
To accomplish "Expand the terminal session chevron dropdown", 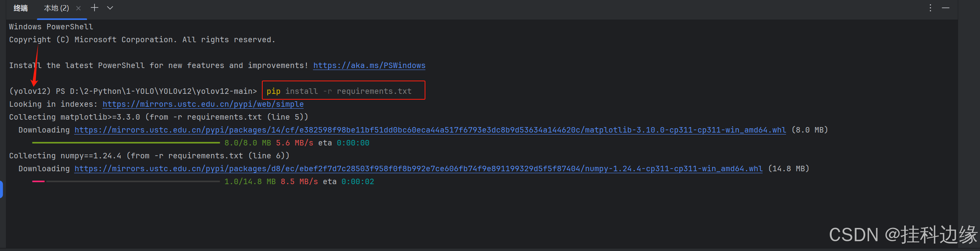I will pos(110,8).
